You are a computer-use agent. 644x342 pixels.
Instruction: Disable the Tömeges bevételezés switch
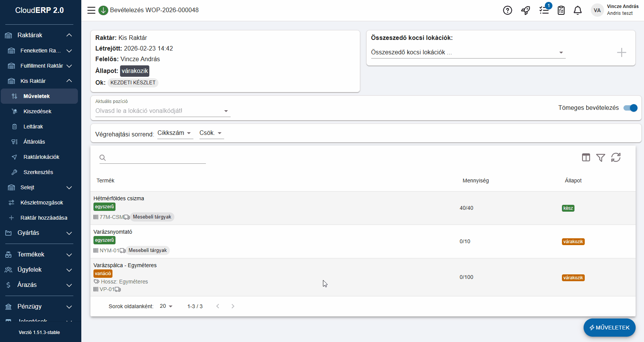tap(630, 108)
